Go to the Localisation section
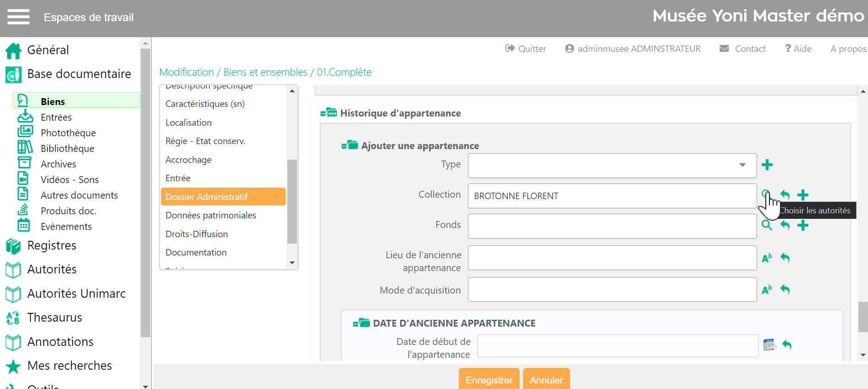The image size is (868, 389). coord(188,122)
